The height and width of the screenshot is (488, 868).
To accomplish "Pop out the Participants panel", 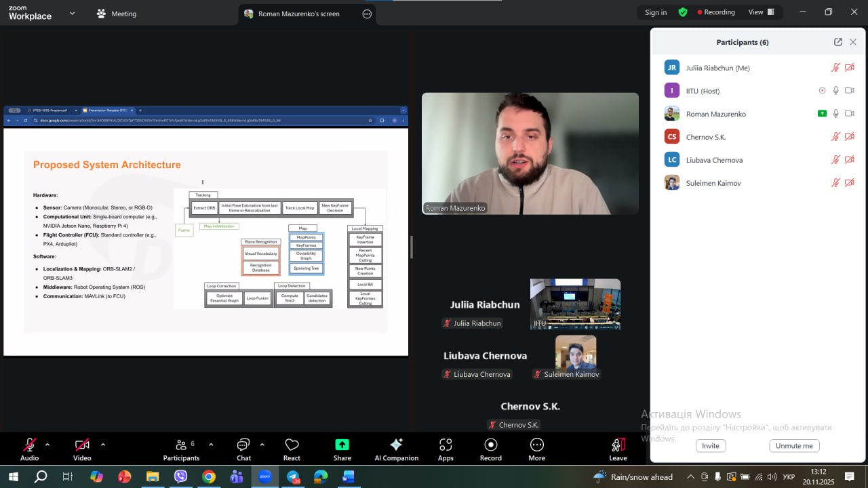I will tap(838, 42).
